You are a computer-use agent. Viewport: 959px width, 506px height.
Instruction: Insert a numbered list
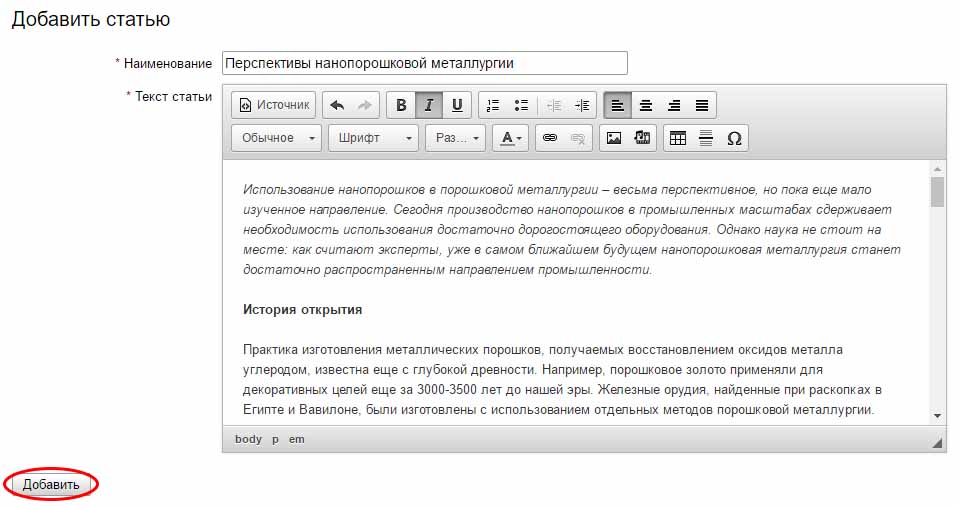coord(493,105)
